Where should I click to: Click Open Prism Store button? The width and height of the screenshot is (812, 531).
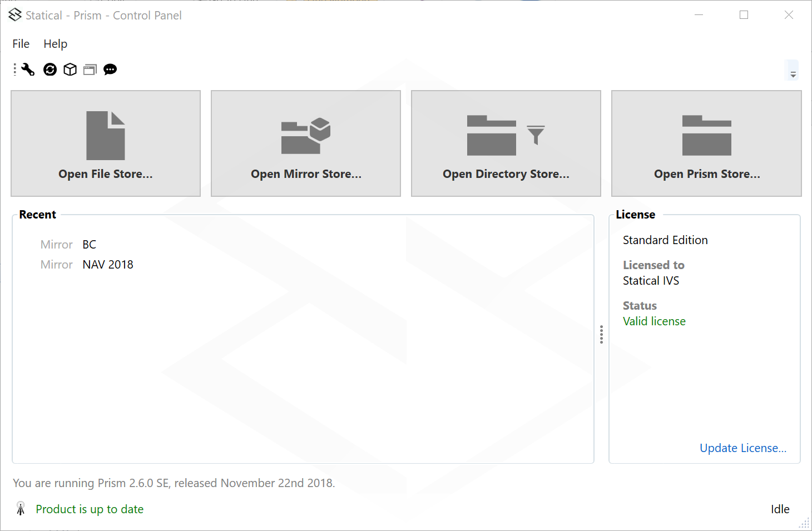pos(706,143)
